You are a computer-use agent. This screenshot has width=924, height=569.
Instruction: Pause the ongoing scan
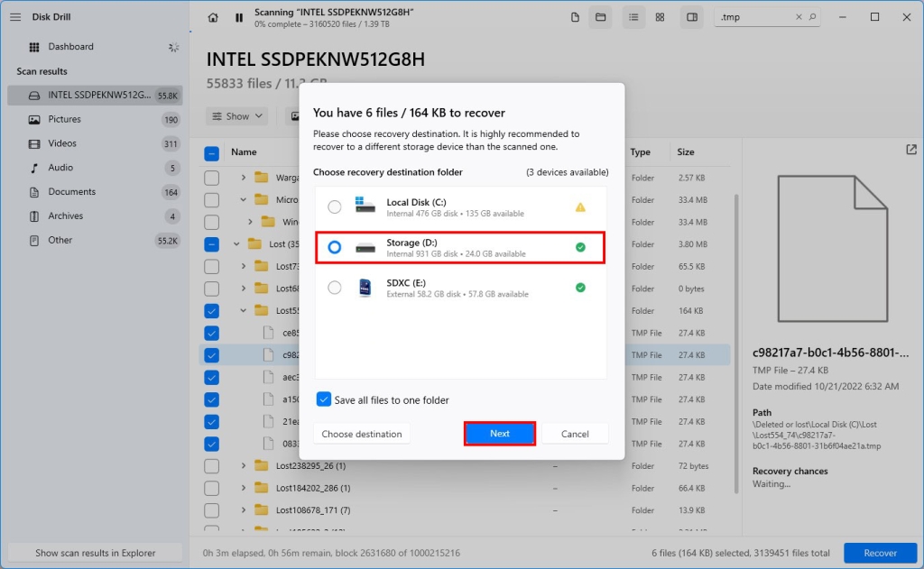238,16
